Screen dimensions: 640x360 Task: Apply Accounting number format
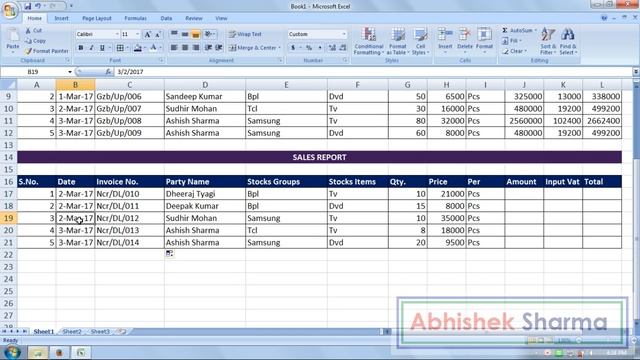[x=293, y=48]
